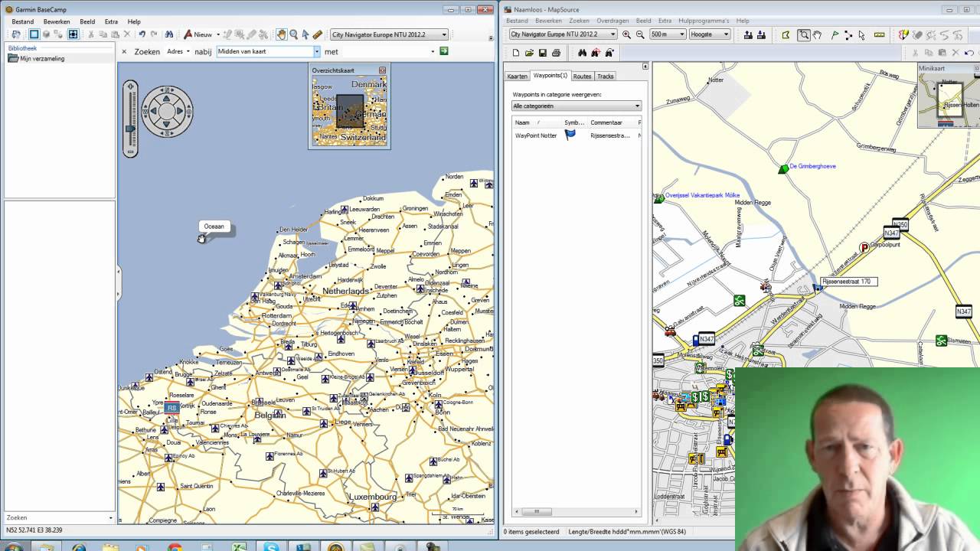
Task: Click the binoculars find icon in BaseCamp
Action: (x=169, y=34)
